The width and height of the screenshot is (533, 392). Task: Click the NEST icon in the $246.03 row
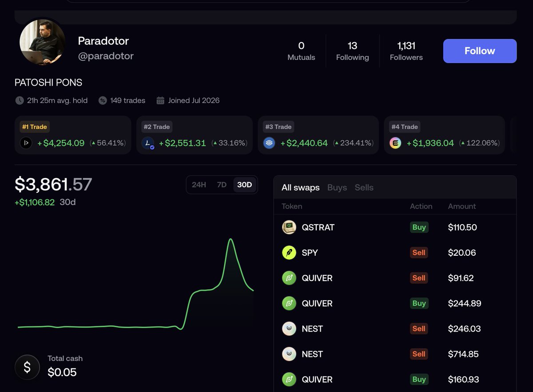coord(289,329)
